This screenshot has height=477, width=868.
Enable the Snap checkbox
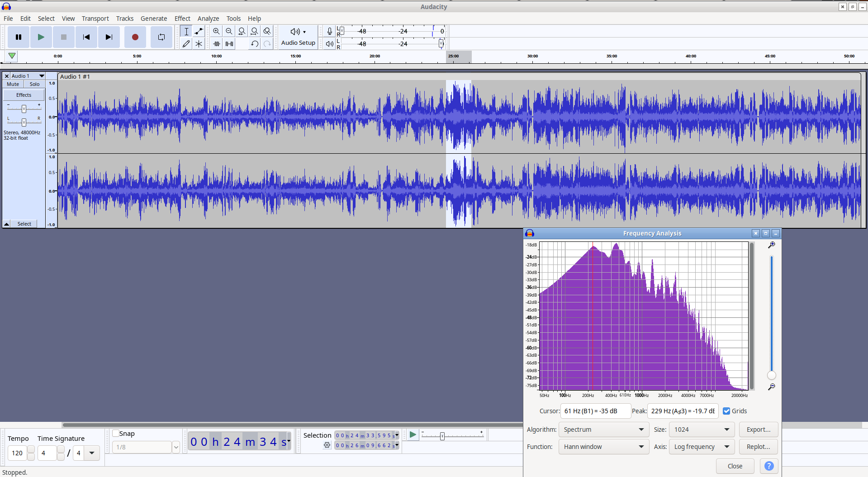[116, 433]
